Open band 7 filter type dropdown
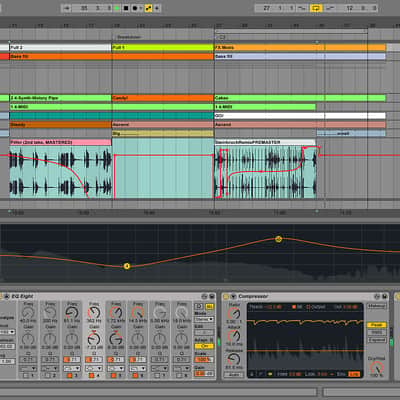The height and width of the screenshot is (400, 400). (x=159, y=368)
